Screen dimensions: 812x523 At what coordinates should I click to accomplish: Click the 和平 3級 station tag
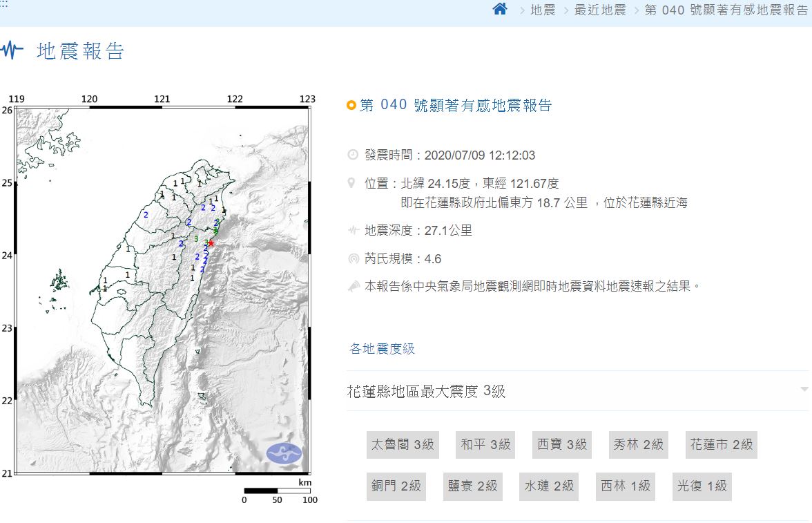[x=485, y=444]
